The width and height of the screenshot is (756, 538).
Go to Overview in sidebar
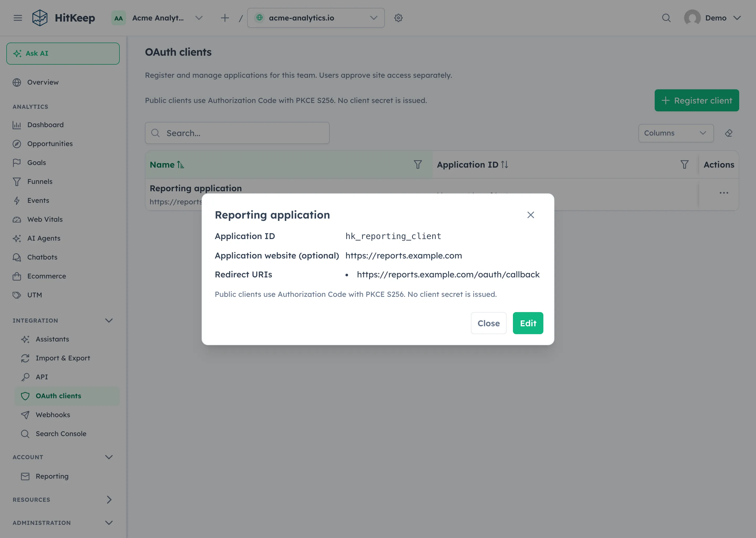pos(63,82)
